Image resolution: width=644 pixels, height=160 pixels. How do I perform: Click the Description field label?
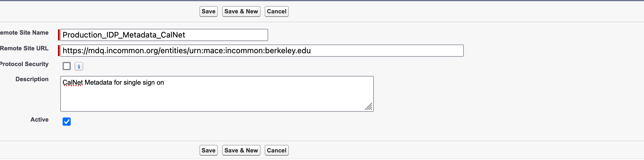pos(32,79)
